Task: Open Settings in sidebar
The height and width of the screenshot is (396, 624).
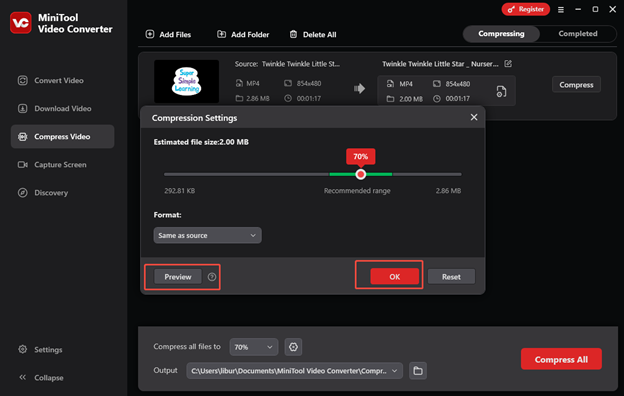Action: tap(40, 349)
